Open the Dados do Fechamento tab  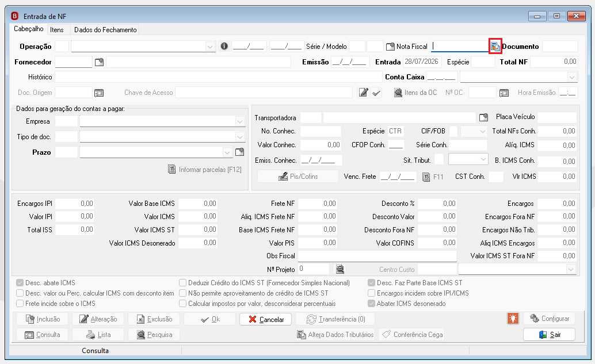pos(105,29)
